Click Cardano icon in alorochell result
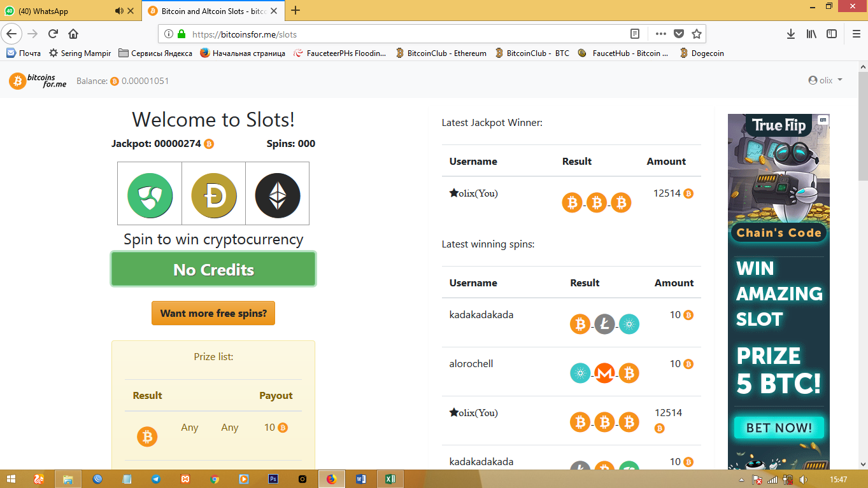The image size is (868, 488). click(x=580, y=373)
